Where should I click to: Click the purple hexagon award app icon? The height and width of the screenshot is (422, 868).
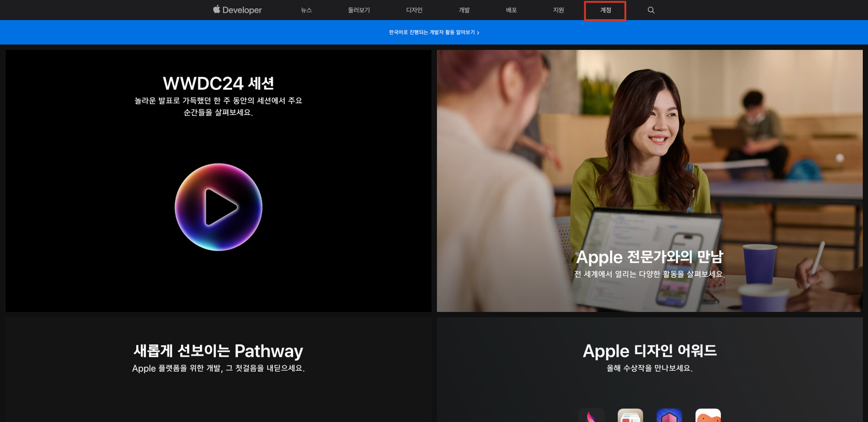(x=669, y=415)
